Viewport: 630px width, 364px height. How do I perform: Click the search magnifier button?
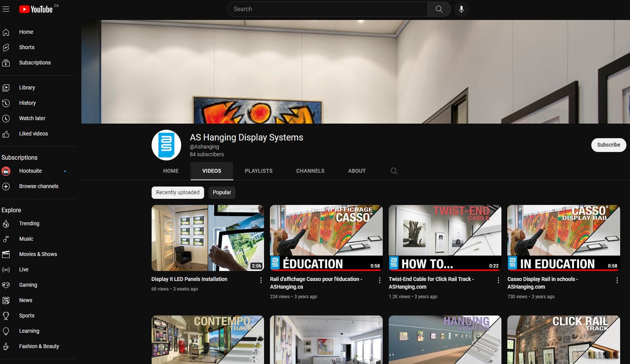(x=439, y=9)
